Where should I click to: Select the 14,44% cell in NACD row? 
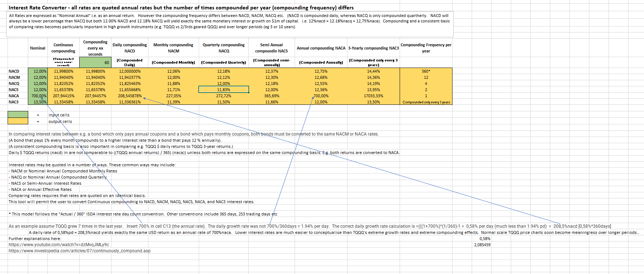click(374, 71)
